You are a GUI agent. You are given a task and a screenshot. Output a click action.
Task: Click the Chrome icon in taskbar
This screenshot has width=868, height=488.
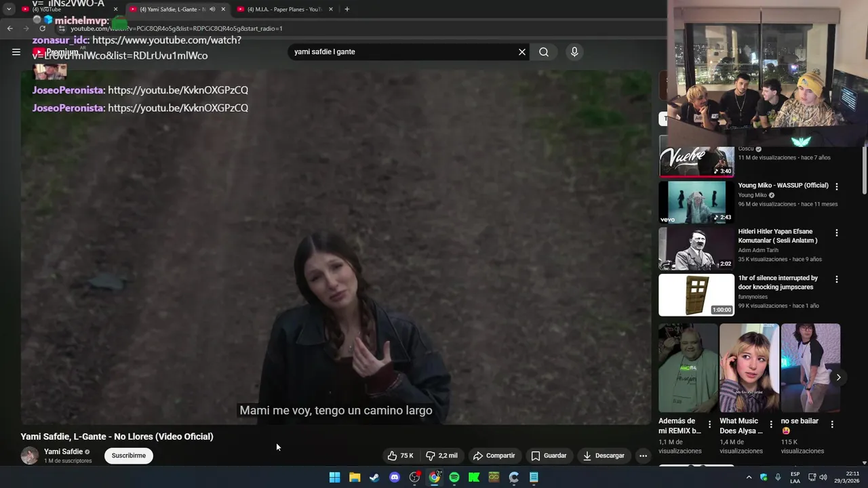tap(434, 477)
